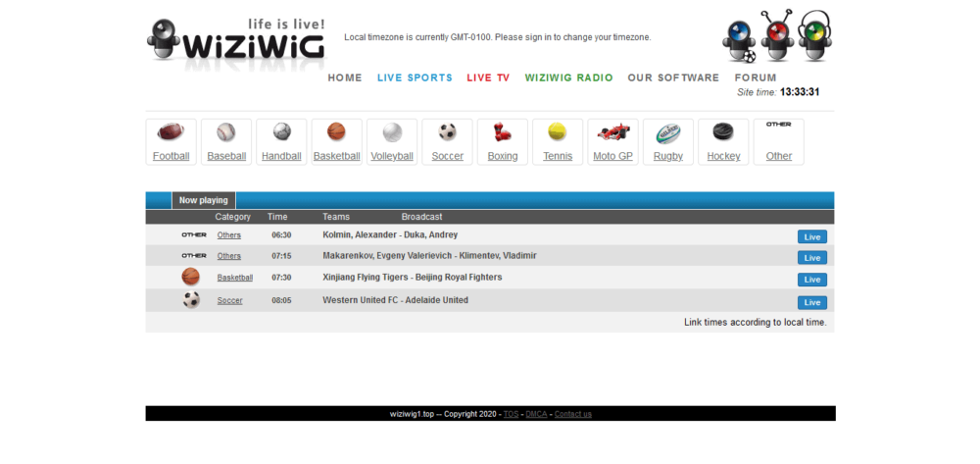Open the Contact us footer link
980x464 pixels.
pyautogui.click(x=573, y=414)
